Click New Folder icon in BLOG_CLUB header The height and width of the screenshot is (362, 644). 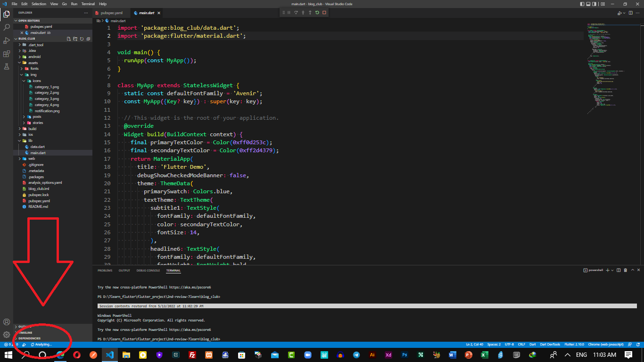75,39
